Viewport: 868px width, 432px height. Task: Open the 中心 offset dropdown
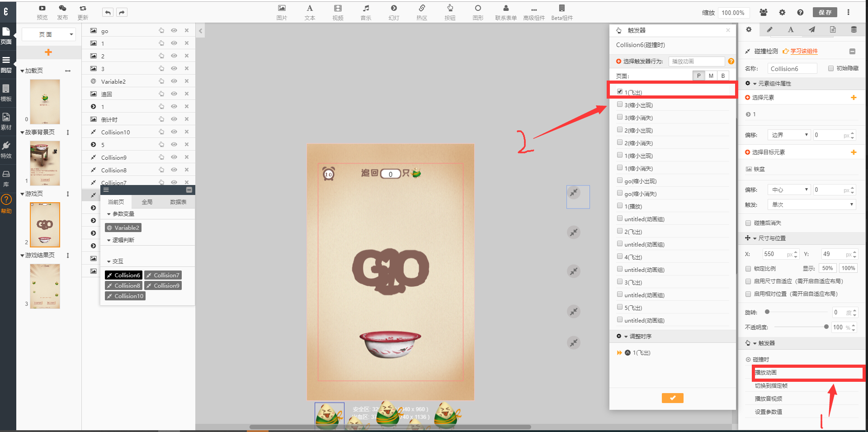pyautogui.click(x=789, y=190)
